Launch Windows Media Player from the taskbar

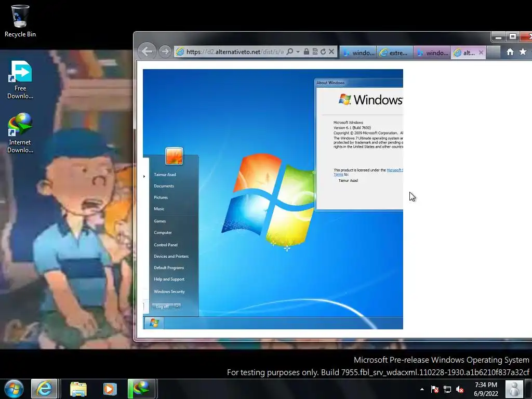tap(110, 389)
